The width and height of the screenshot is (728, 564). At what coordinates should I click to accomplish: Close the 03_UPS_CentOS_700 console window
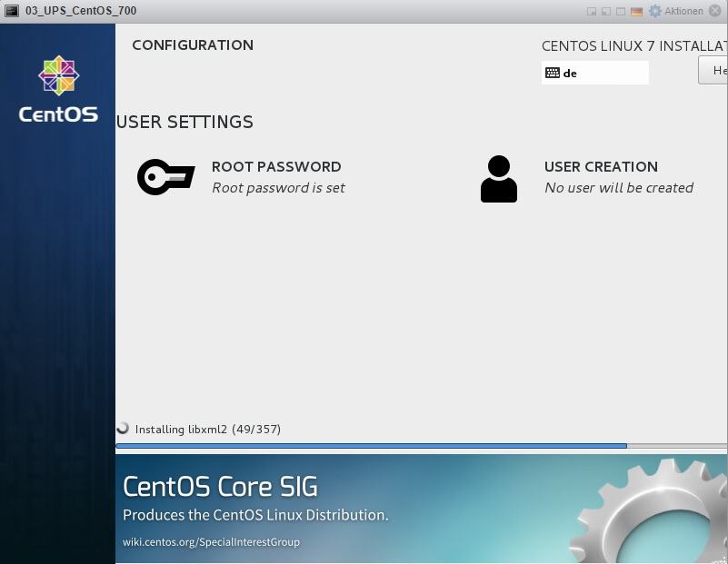(x=715, y=11)
